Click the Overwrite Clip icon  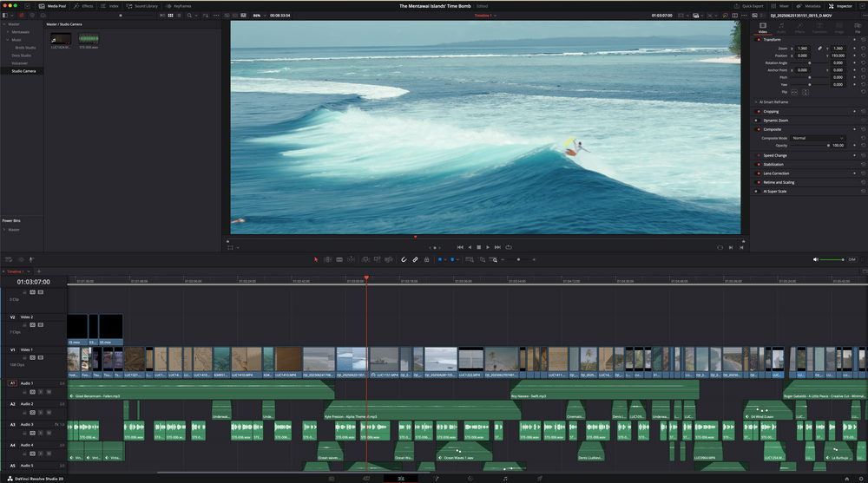pyautogui.click(x=377, y=259)
